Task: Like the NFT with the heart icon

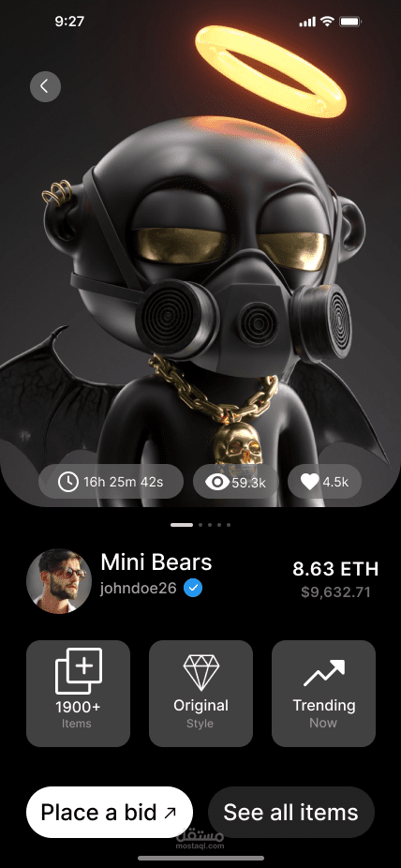Action: point(310,482)
